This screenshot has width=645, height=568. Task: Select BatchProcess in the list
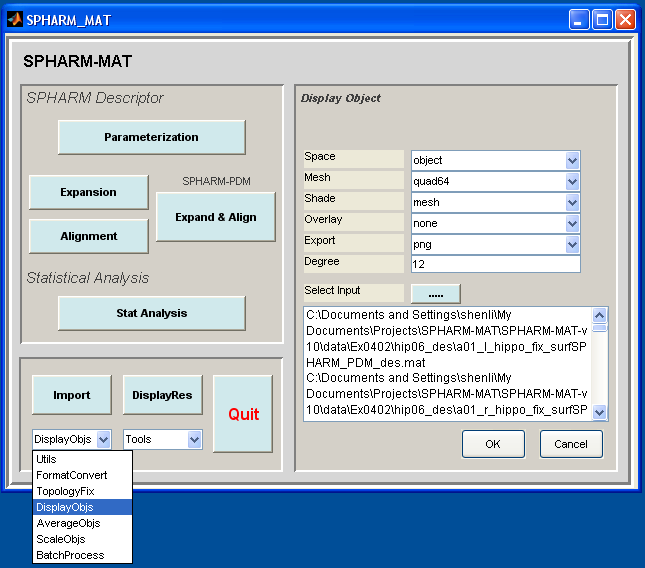(82, 555)
